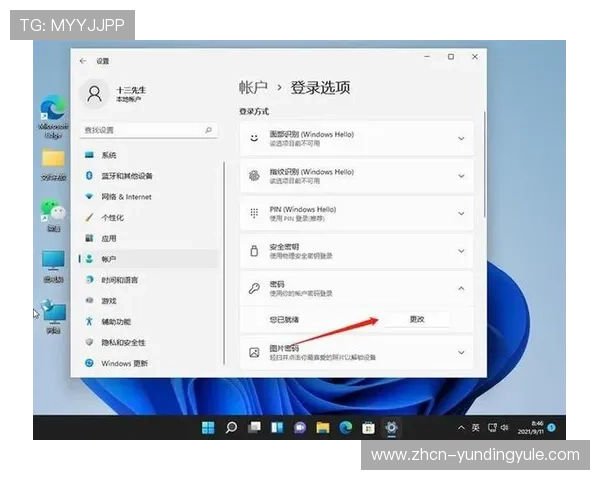Open Teams Chat on the taskbar
Screen dimensions: 600x480
(300, 428)
